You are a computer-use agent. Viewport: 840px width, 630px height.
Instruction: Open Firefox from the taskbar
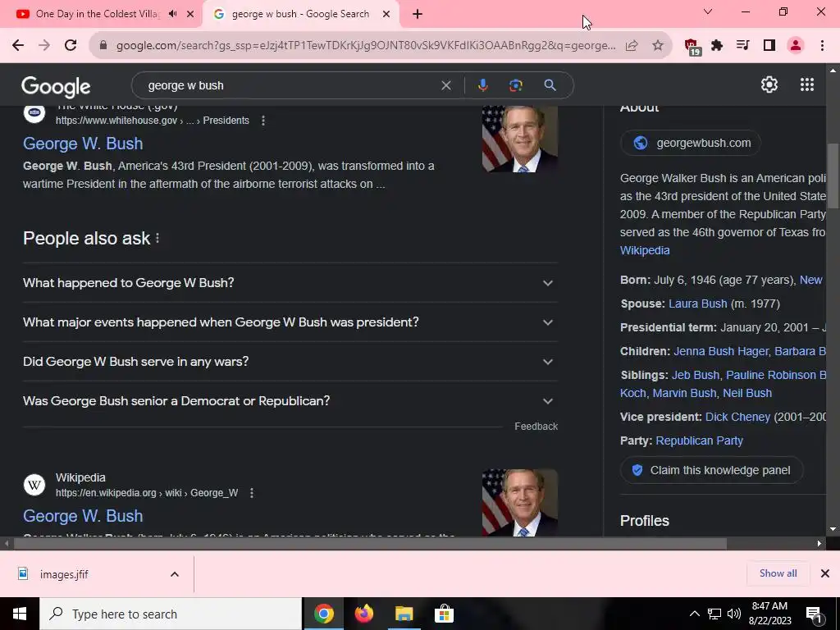coord(363,614)
